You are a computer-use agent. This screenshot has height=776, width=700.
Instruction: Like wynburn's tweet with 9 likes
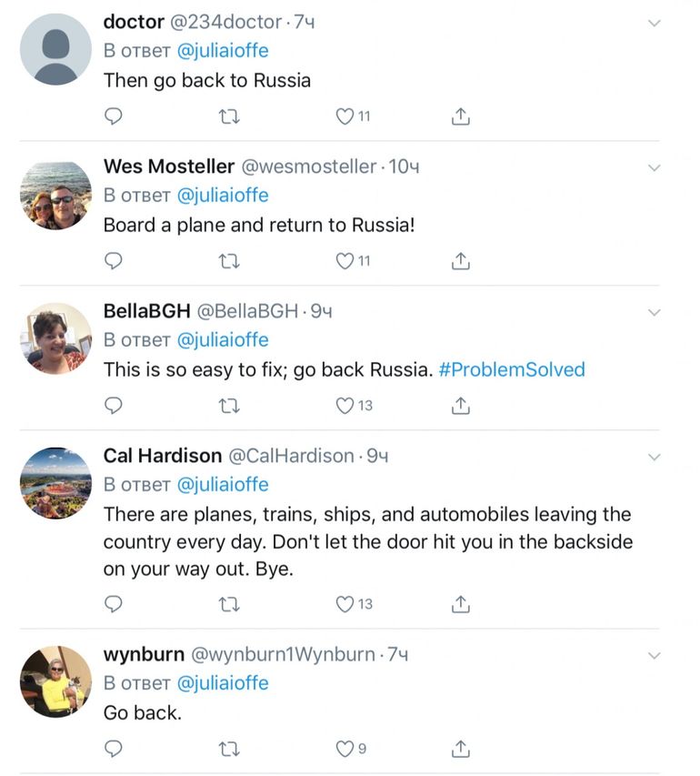pos(345,749)
